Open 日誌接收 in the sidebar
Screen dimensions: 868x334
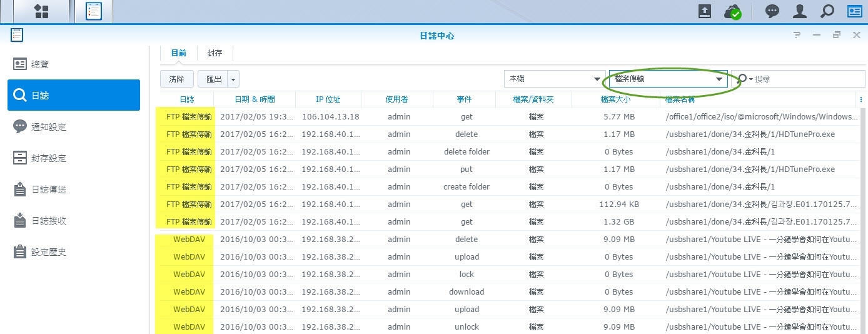click(x=74, y=220)
